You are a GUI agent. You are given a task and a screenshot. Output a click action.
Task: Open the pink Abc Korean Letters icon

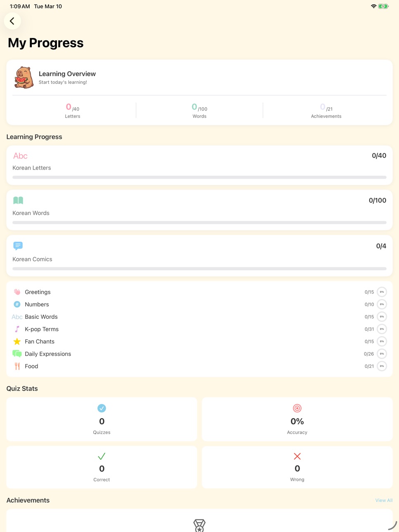(20, 156)
